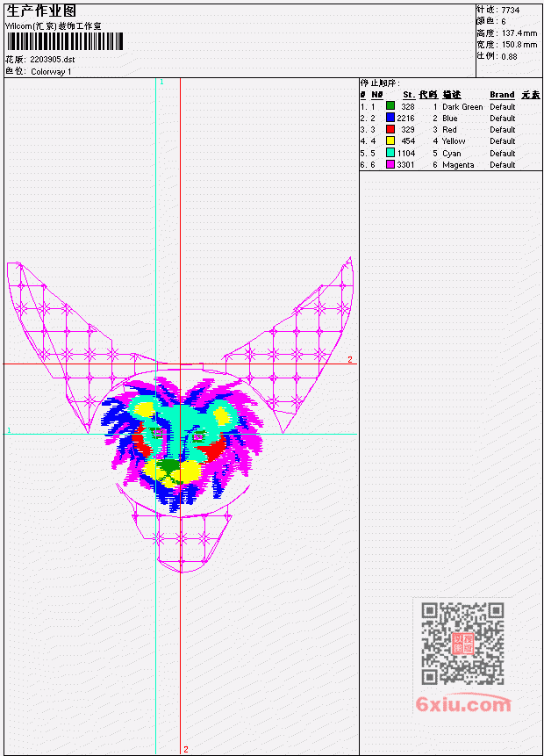This screenshot has height=756, width=544.
Task: Click stitch count 328 in Dark Green row
Action: point(408,107)
